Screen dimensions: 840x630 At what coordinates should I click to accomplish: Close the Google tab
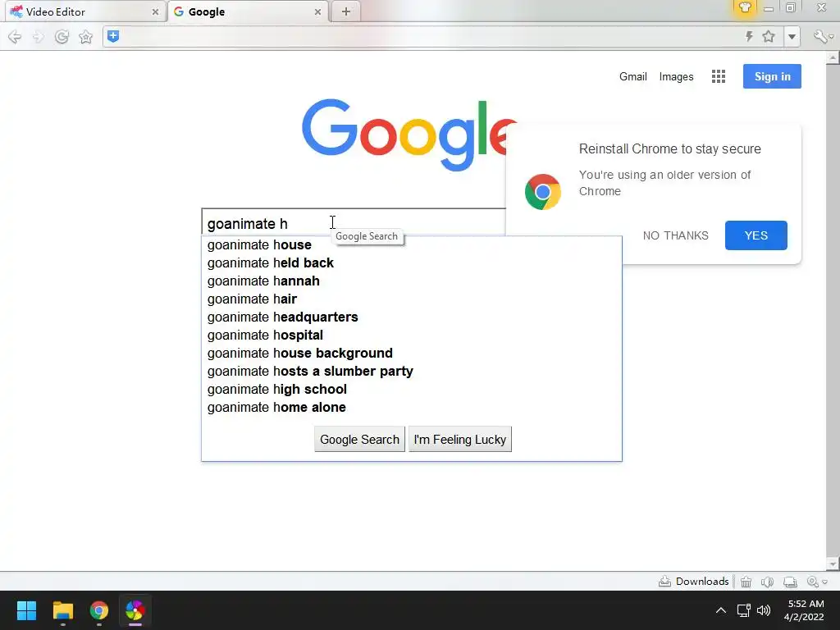coord(317,11)
